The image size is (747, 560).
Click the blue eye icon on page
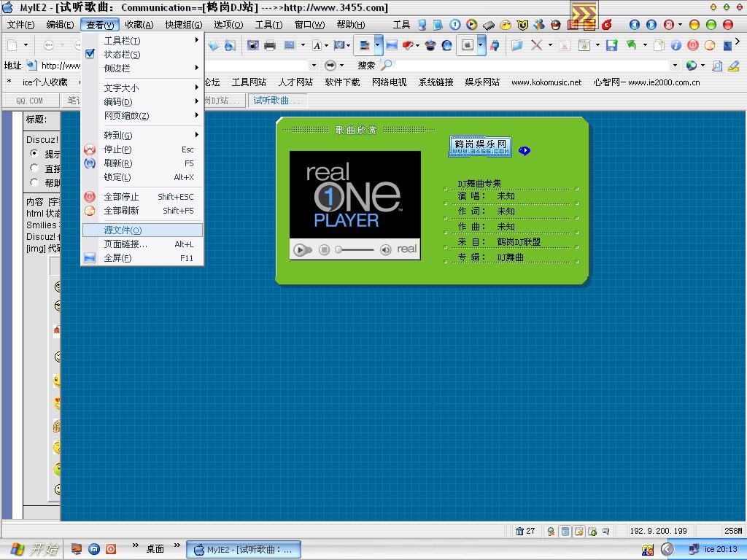tap(525, 151)
